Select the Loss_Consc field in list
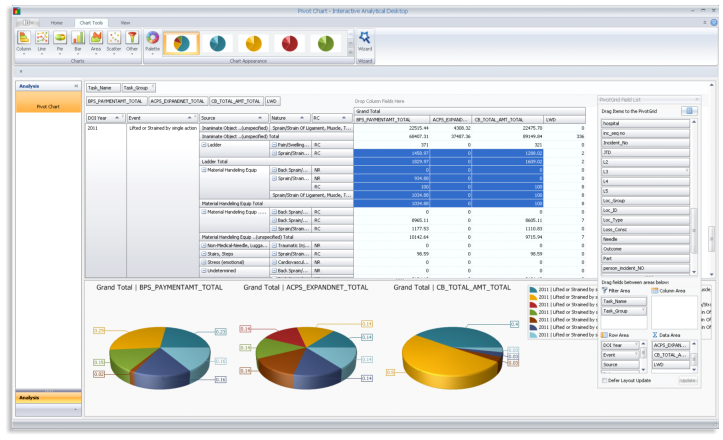The image size is (723, 440). [645, 230]
